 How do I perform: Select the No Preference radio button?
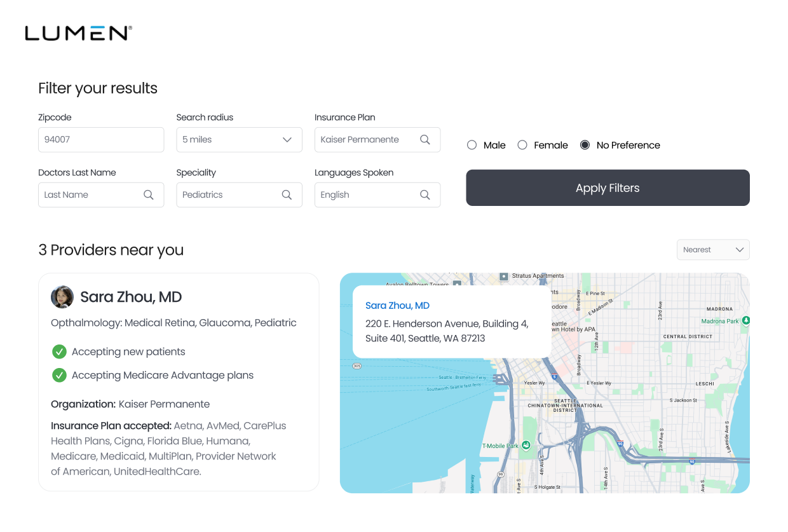coord(585,145)
